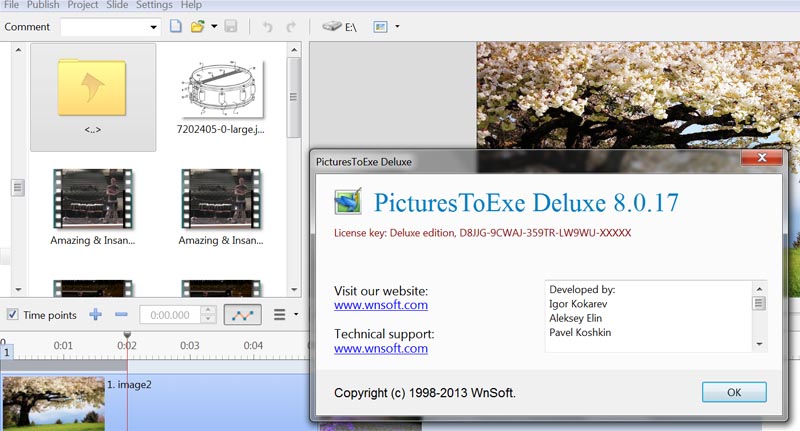Click the credits list scrollbar thumb
The height and width of the screenshot is (431, 800).
(759, 303)
